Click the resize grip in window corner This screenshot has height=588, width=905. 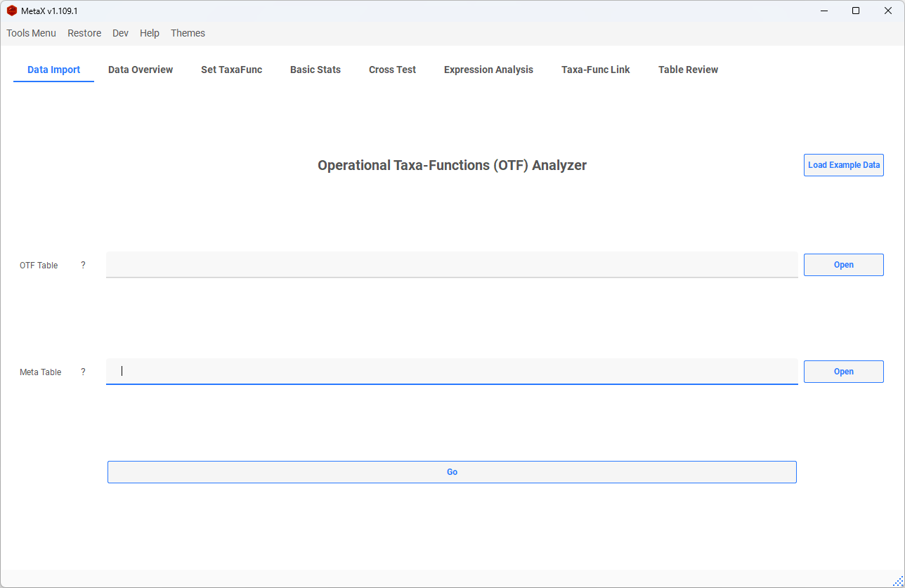(898, 581)
